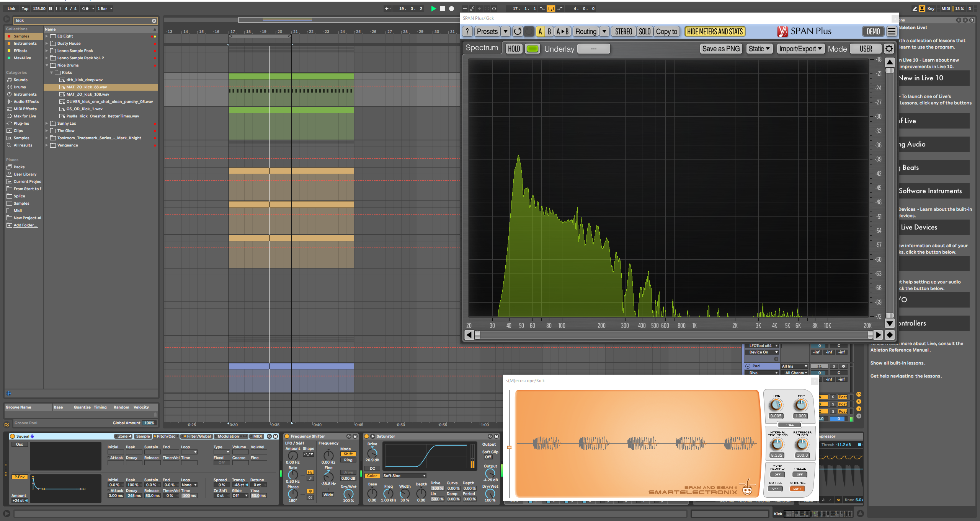Image resolution: width=980 pixels, height=521 pixels.
Task: Toggle STEREO in SPAN Plus
Action: (x=624, y=31)
